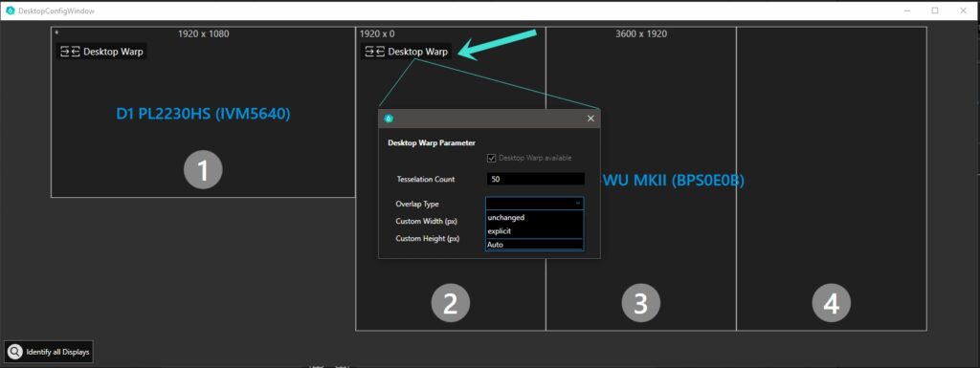
Task: Click the Desktop Warp icon on display 1
Action: [x=70, y=52]
